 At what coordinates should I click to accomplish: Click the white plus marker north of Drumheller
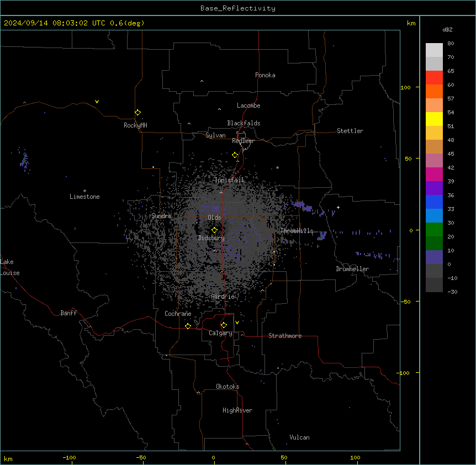coord(338,207)
